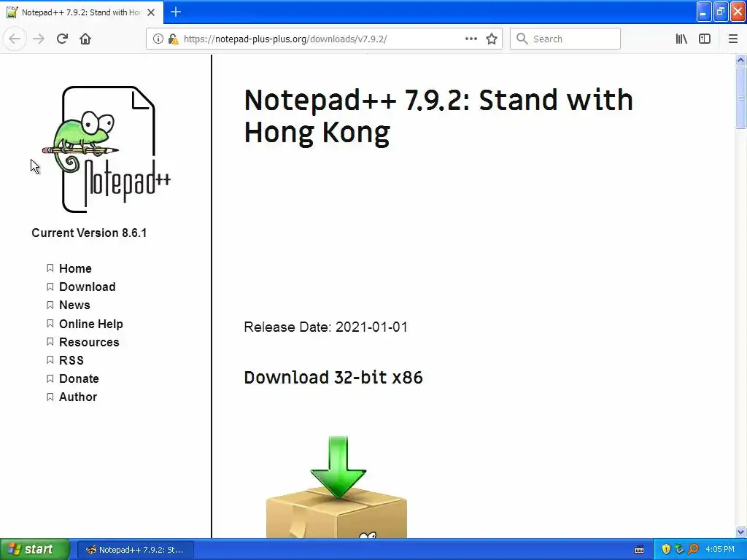Click the bookmark icon beside Online Help
Image resolution: width=747 pixels, height=560 pixels.
tap(50, 323)
